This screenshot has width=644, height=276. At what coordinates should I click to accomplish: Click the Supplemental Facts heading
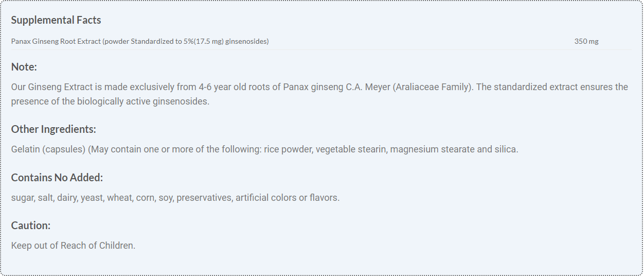(x=56, y=20)
